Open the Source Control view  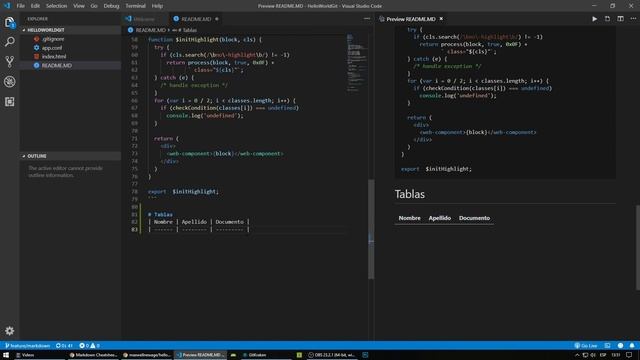click(x=9, y=62)
